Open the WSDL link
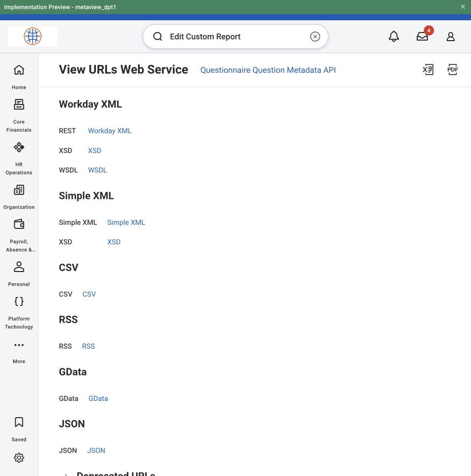This screenshot has width=471, height=476. coord(97,170)
